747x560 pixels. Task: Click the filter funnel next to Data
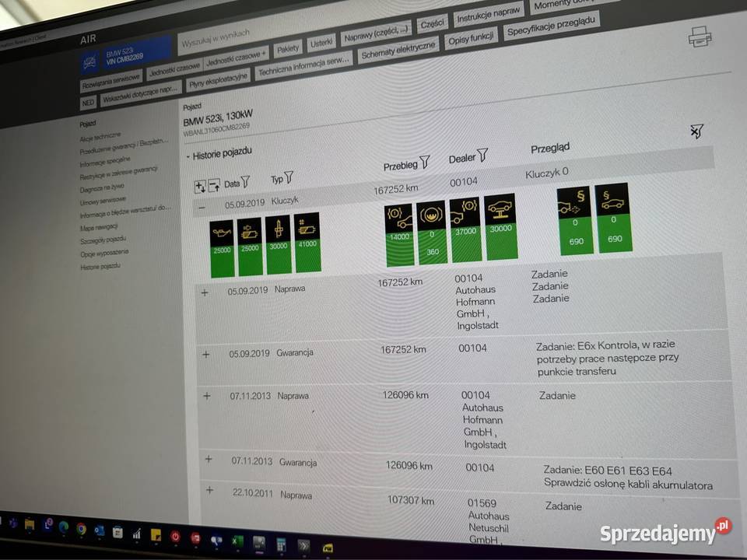[245, 181]
